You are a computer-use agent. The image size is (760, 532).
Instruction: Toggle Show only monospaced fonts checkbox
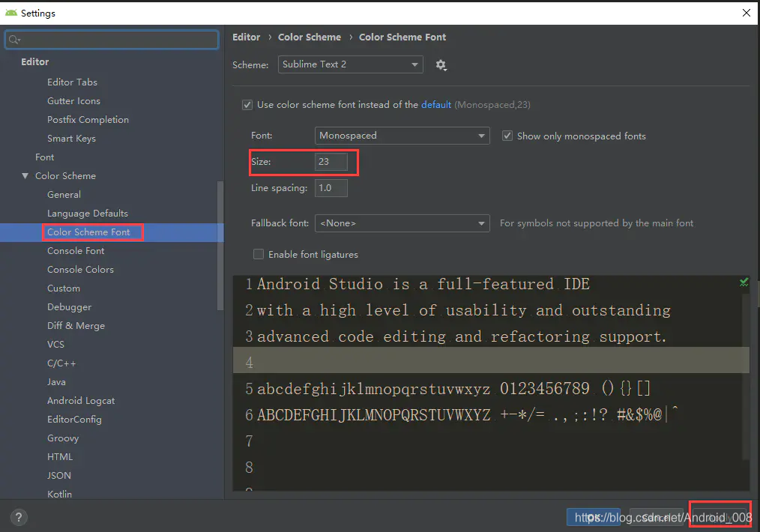[507, 136]
